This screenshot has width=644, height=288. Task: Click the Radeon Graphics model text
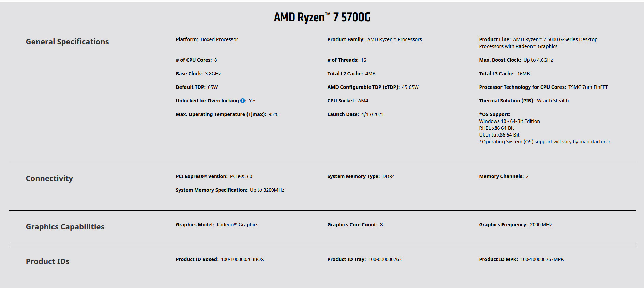[x=237, y=225]
